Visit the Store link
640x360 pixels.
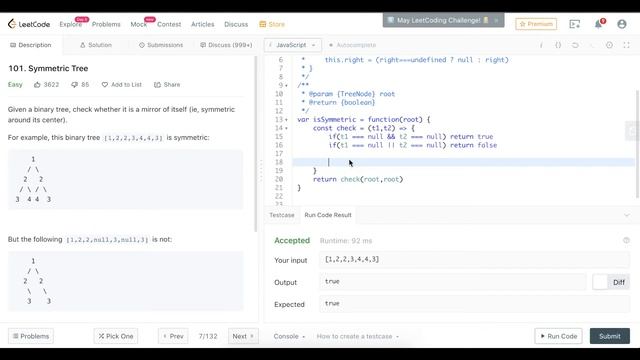272,24
